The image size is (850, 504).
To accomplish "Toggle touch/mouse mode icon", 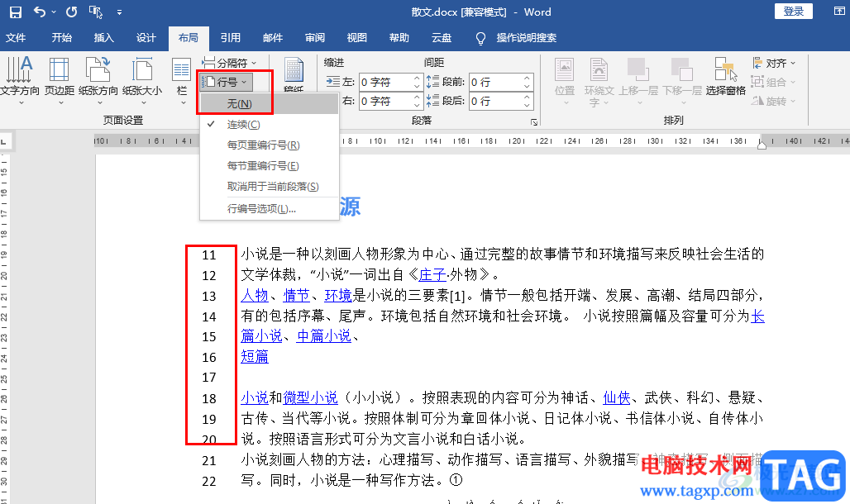I will coord(96,12).
